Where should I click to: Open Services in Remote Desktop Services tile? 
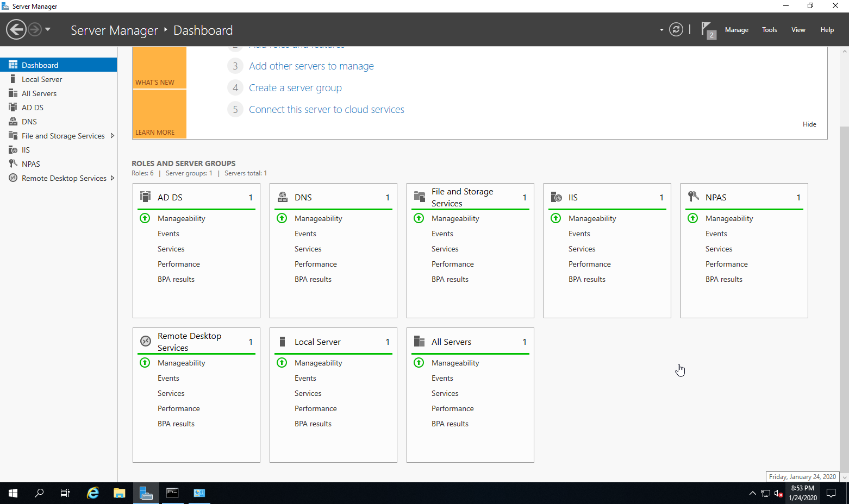click(171, 393)
